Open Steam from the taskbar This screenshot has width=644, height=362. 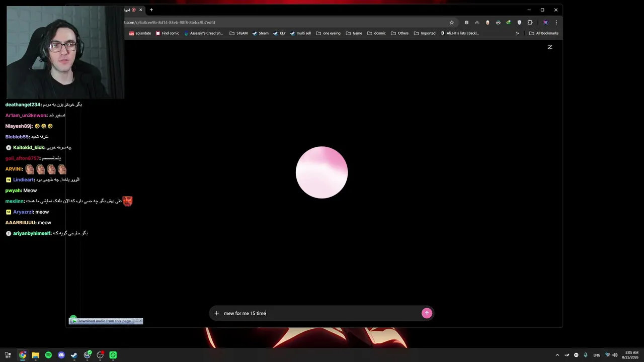point(74,355)
